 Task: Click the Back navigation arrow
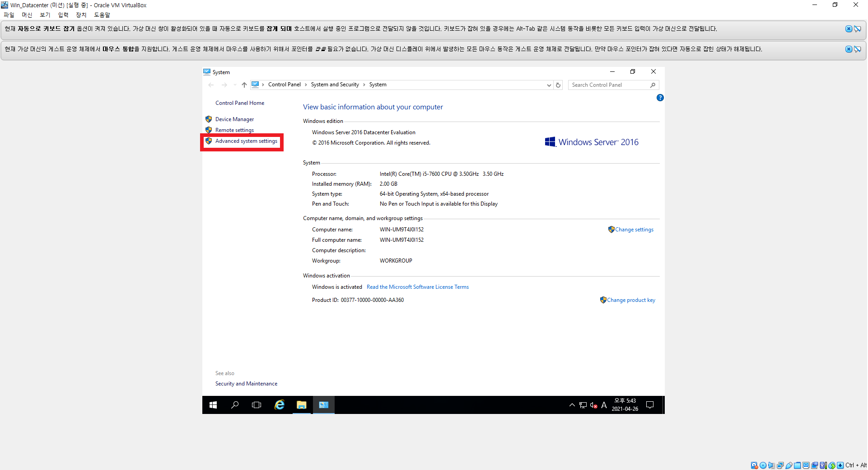pos(211,85)
